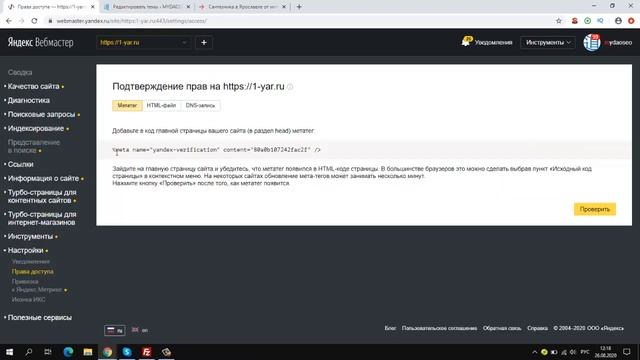Open File Explorer from taskbar

(x=88, y=352)
